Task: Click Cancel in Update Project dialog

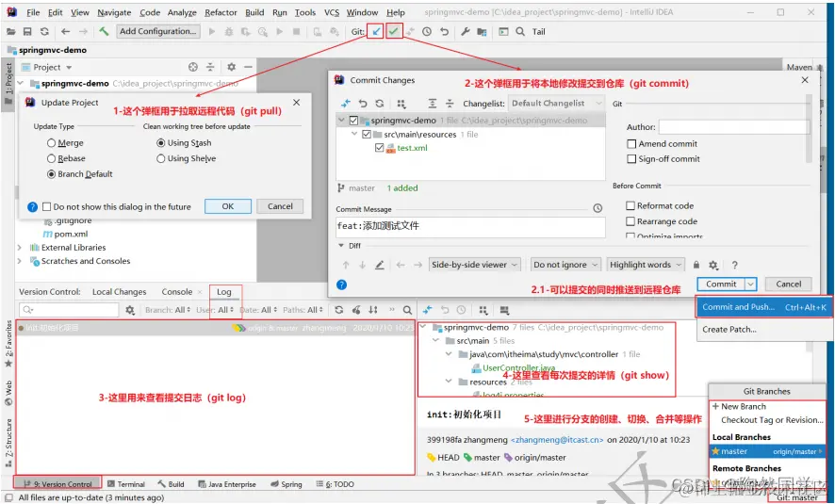Action: pos(280,206)
